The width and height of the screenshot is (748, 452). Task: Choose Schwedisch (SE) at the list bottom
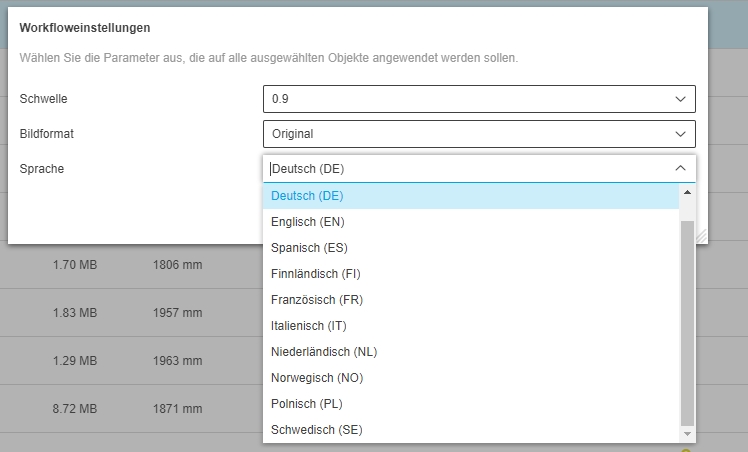click(x=316, y=430)
